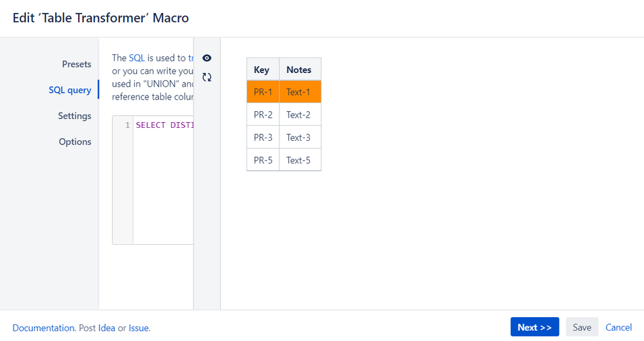Click the refresh preview arrows icon
The image size is (644, 341).
[207, 77]
